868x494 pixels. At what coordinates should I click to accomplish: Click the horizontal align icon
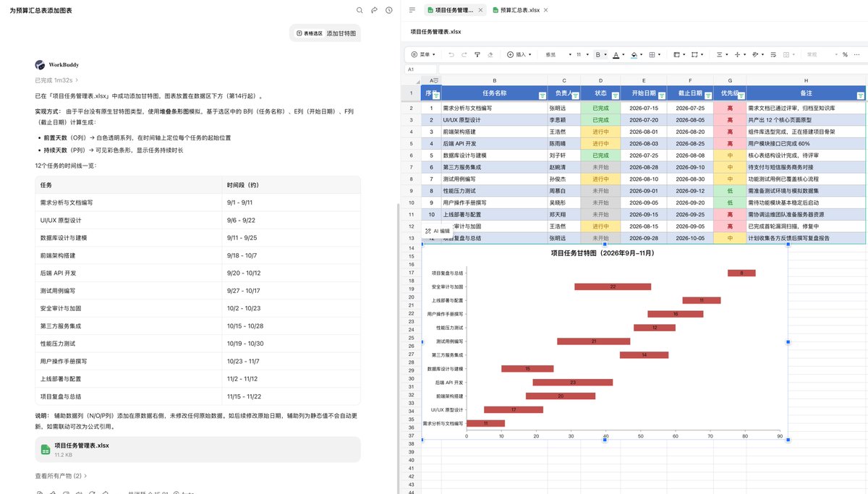click(718, 54)
